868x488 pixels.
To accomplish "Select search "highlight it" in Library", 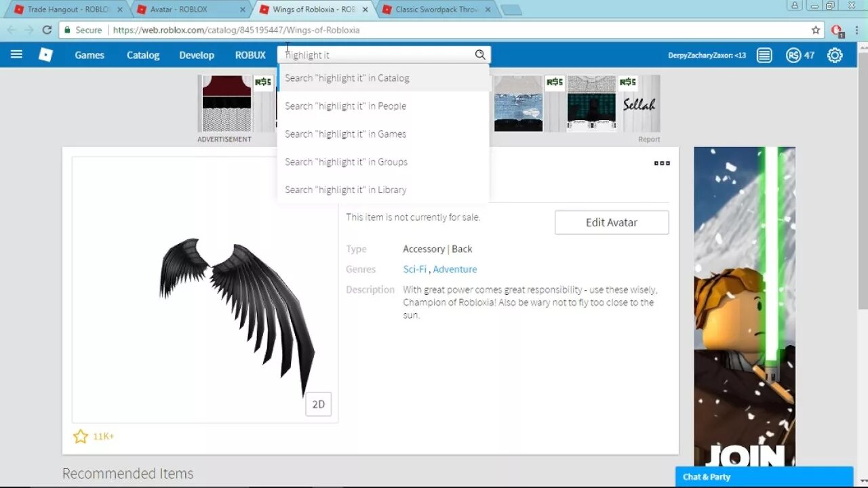I will (383, 190).
